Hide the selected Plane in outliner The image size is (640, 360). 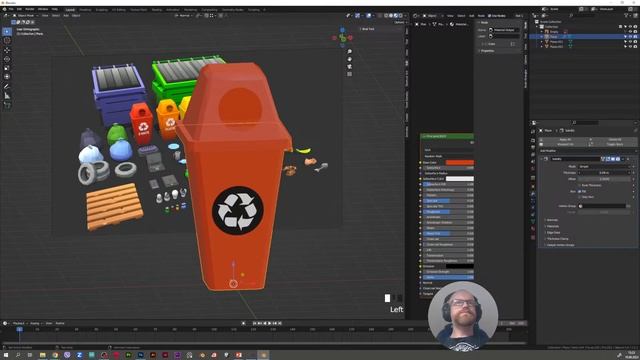[630, 36]
